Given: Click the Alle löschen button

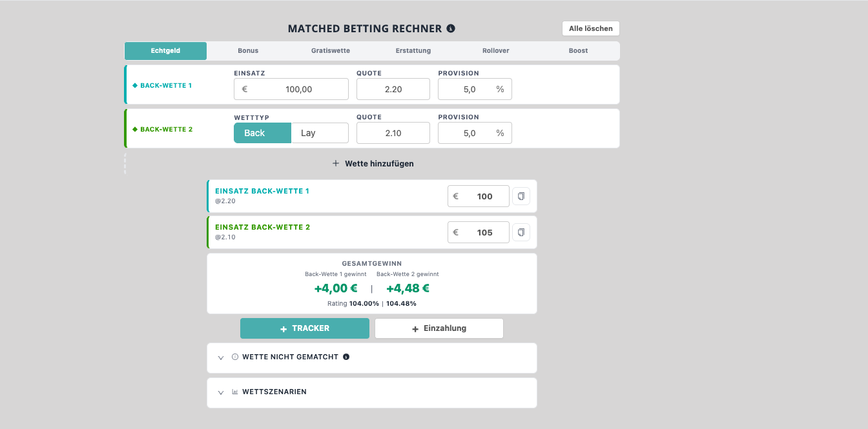Looking at the screenshot, I should [591, 28].
